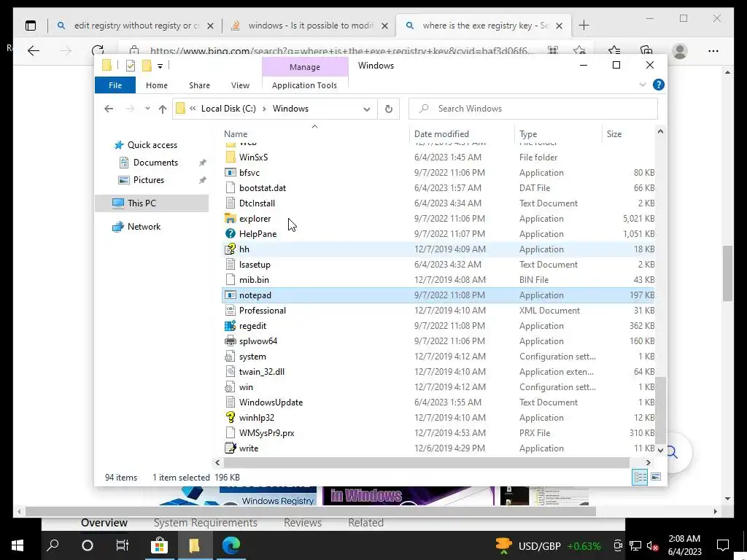The image size is (747, 560).
Task: Sort files by Size column header
Action: (628, 134)
